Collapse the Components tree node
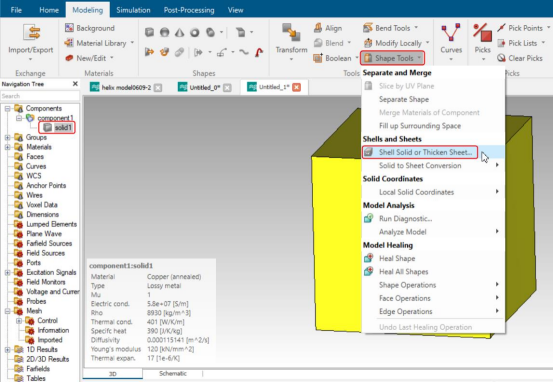Image resolution: width=553 pixels, height=383 pixels. (x=7, y=109)
